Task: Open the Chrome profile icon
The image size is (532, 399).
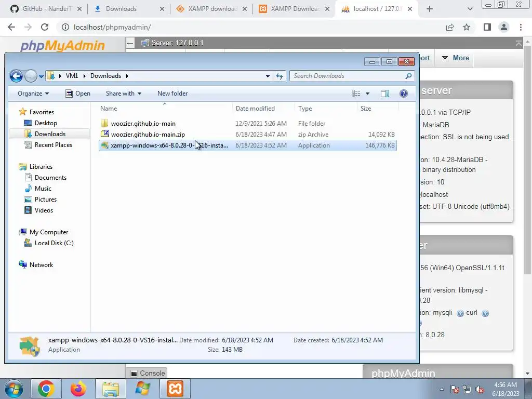Action: (x=504, y=27)
